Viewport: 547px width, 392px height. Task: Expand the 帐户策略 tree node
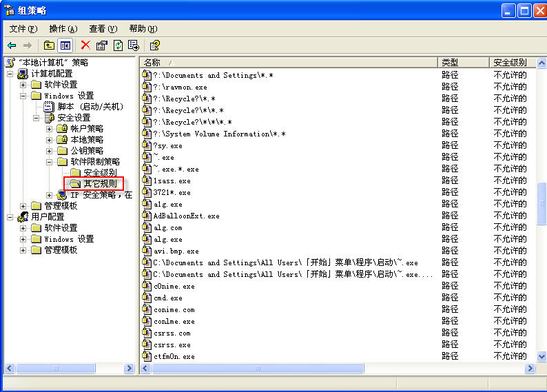49,129
